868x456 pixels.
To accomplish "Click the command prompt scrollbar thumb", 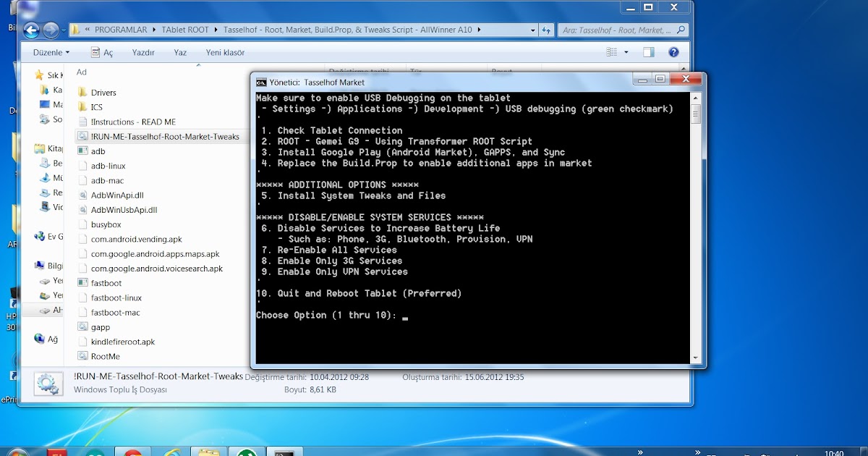I will coord(696,114).
